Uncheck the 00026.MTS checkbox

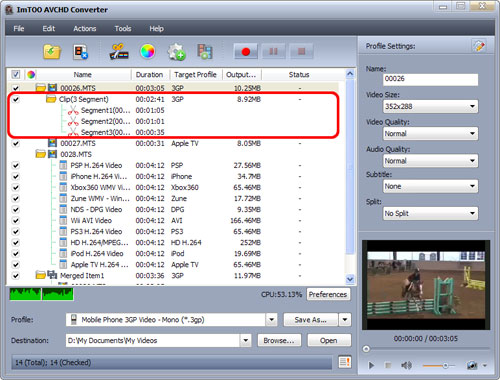point(16,88)
